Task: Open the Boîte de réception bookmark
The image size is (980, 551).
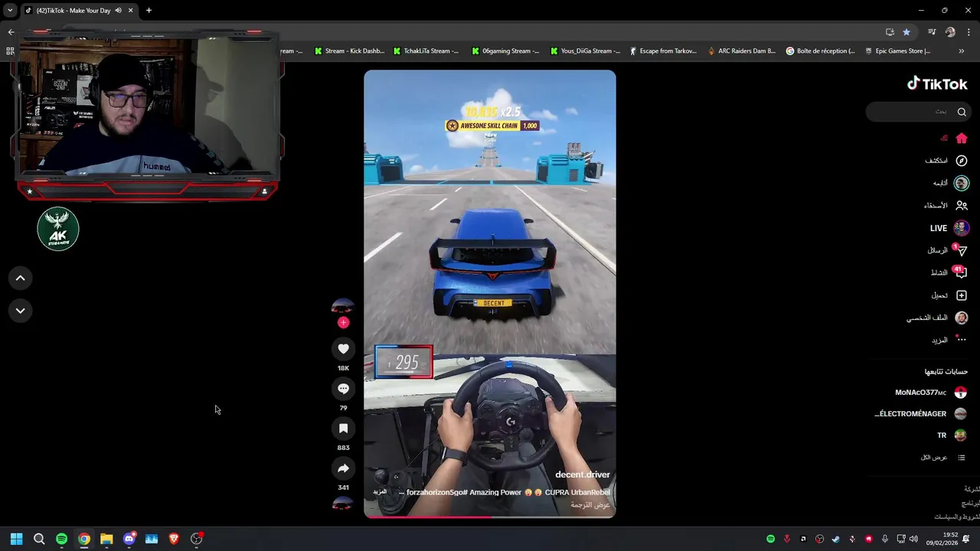Action: 820,51
